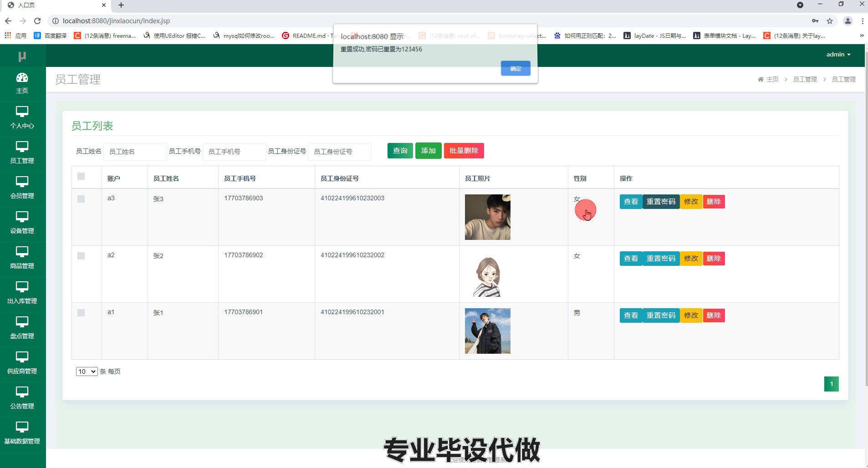Click 查看 for employee a1
This screenshot has width=868, height=468.
tap(631, 315)
